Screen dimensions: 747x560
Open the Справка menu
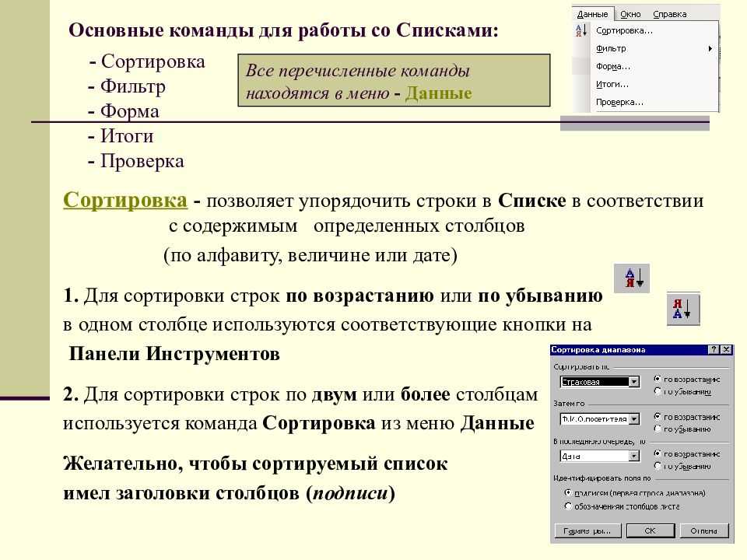pos(669,14)
